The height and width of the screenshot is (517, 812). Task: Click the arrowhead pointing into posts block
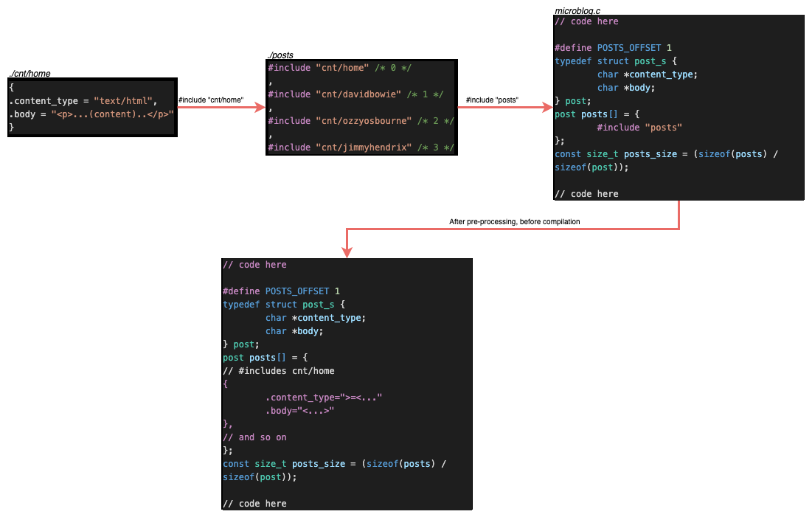coord(260,108)
